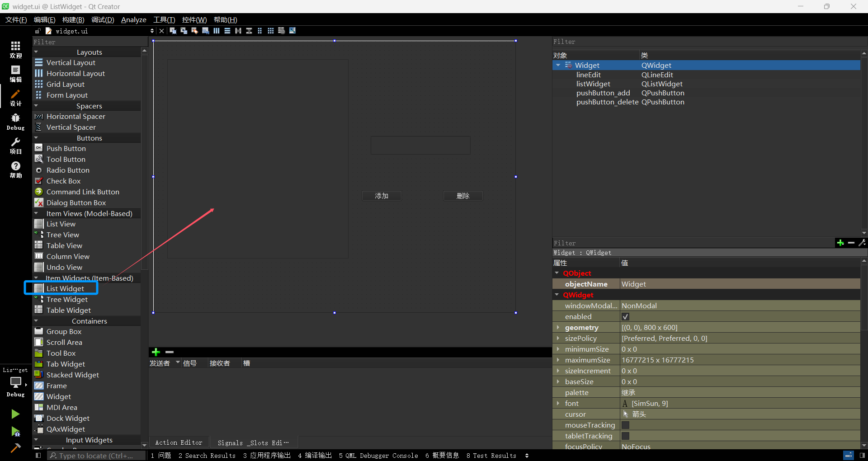Open the 应用程序输出 pane
The height and width of the screenshot is (461, 868).
(267, 456)
